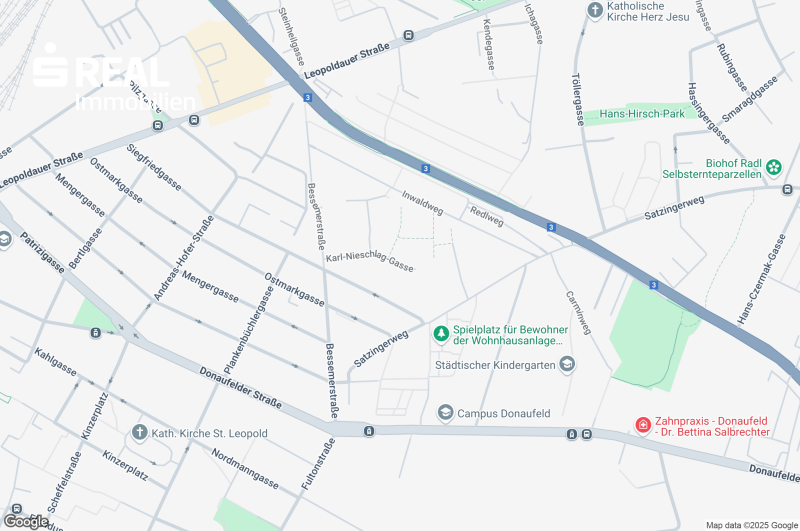800x531 pixels.
Task: Click the s REAL Immobilien logo
Action: tap(113, 77)
